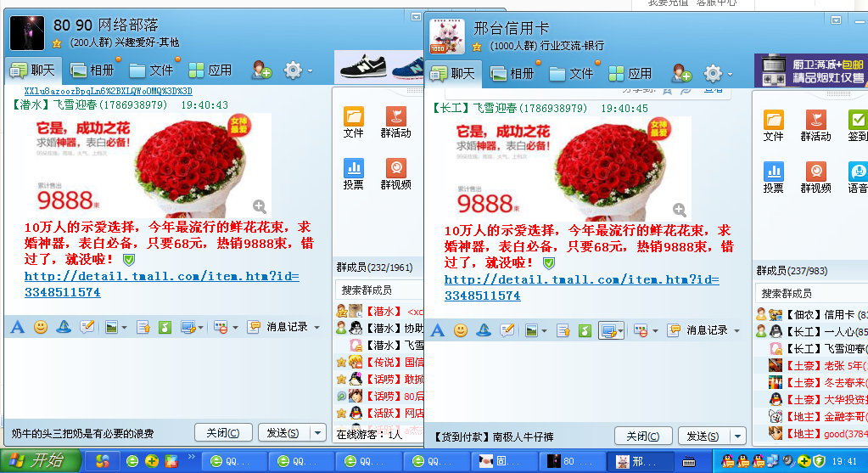Viewport: 868px width, 473px height.
Task: Click 关闭(C) button in 邢台信用卡 window
Action: click(x=643, y=436)
